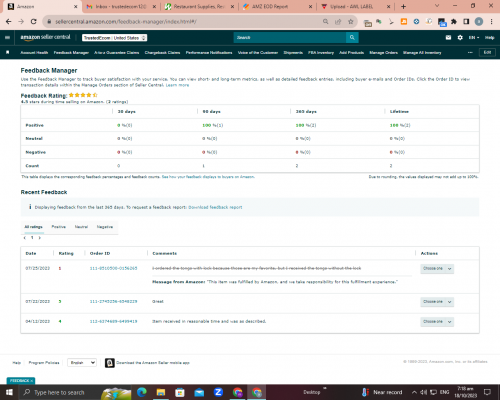Click the browser address bar URL
The image size is (500, 400).
coord(126,22)
